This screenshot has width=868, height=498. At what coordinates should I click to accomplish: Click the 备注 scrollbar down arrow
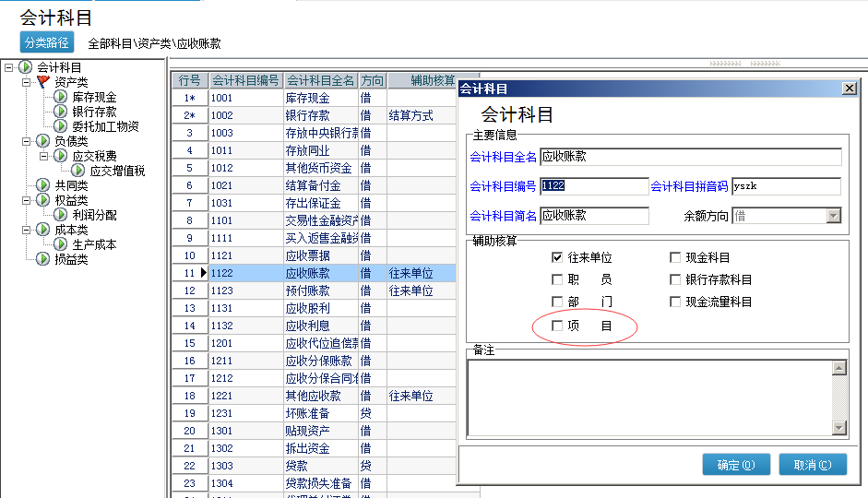[x=839, y=428]
